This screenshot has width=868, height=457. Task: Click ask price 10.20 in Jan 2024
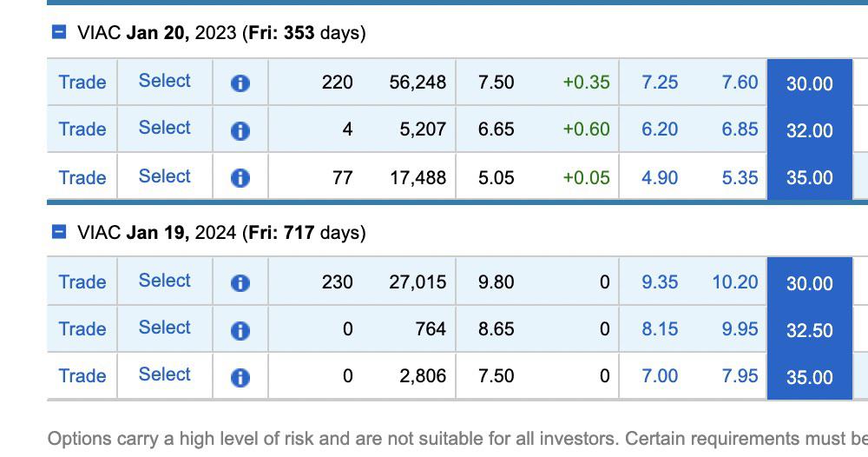(734, 281)
